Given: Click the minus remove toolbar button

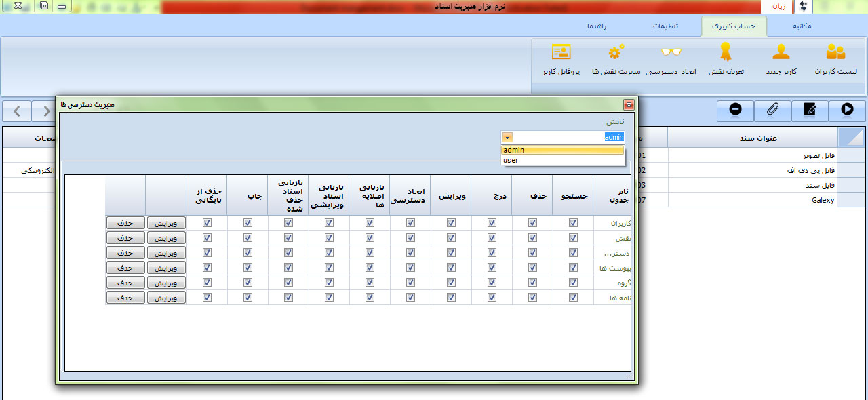Looking at the screenshot, I should click(x=735, y=110).
